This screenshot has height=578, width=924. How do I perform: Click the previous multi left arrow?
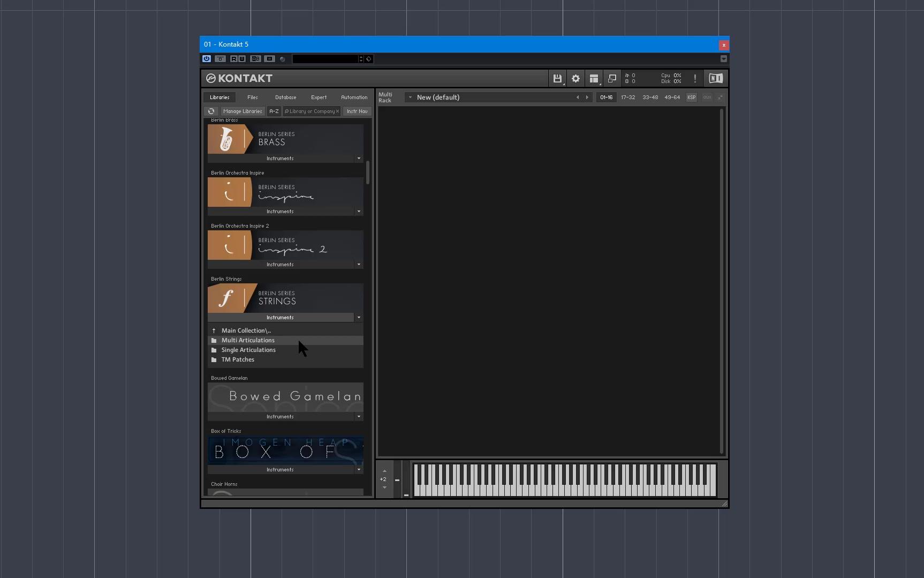(x=578, y=97)
